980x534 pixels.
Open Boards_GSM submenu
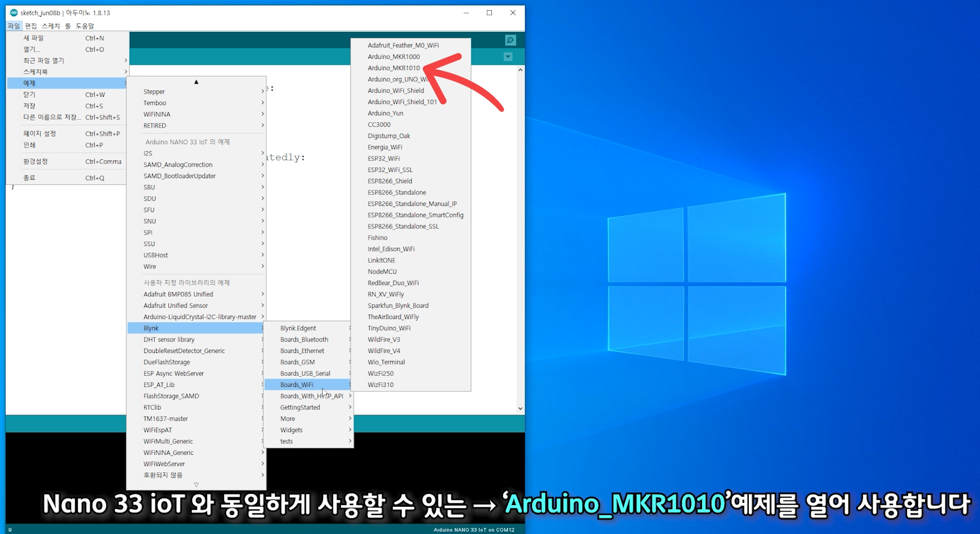(x=309, y=362)
